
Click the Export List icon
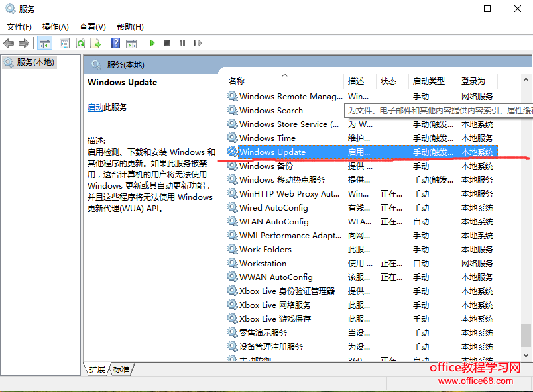click(97, 42)
